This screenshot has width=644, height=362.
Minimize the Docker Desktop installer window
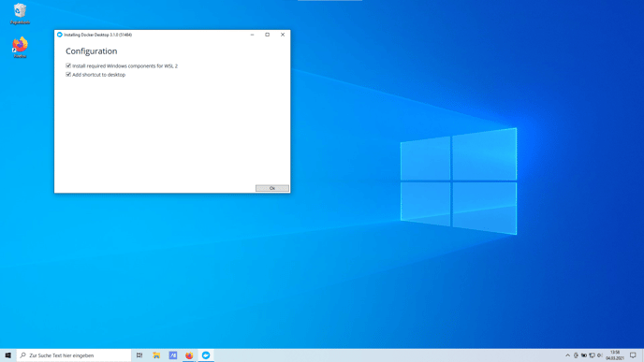point(252,35)
